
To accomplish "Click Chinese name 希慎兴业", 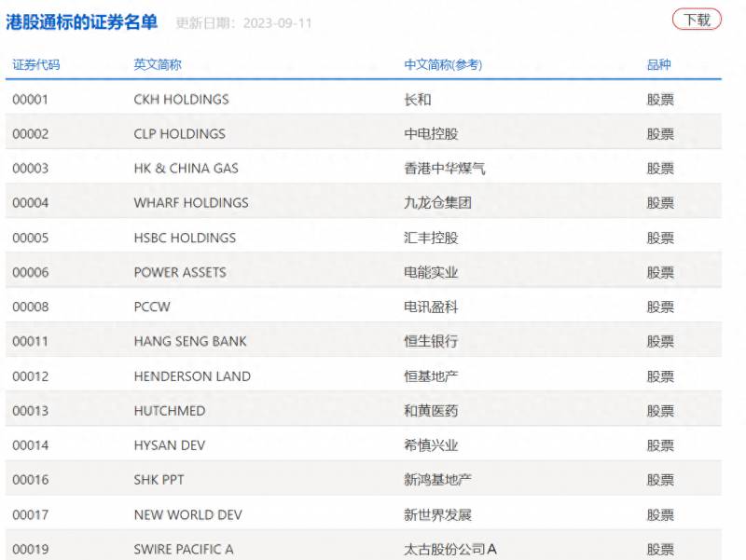I will point(431,445).
